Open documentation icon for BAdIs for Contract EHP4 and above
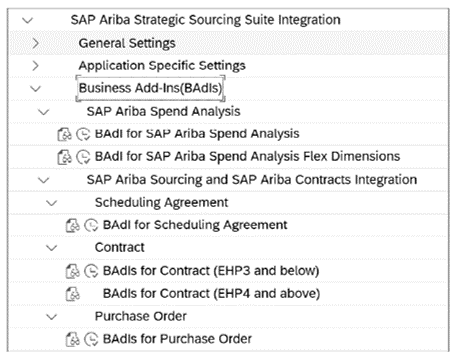Screen dimensions: 458x360 (x=72, y=294)
